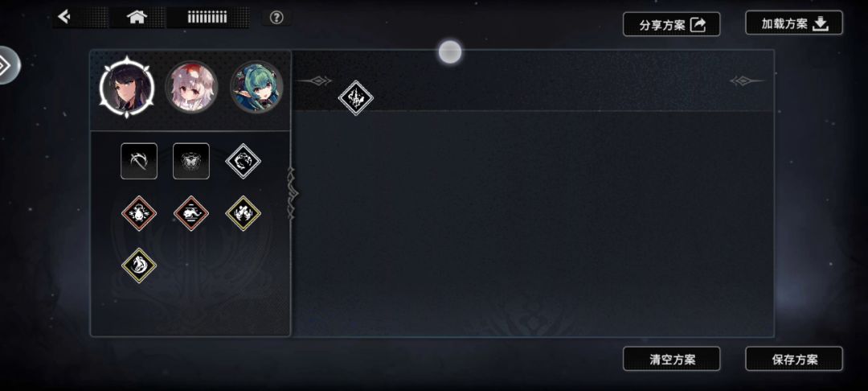The width and height of the screenshot is (868, 391).
Task: Open the home screen icon
Action: click(136, 17)
